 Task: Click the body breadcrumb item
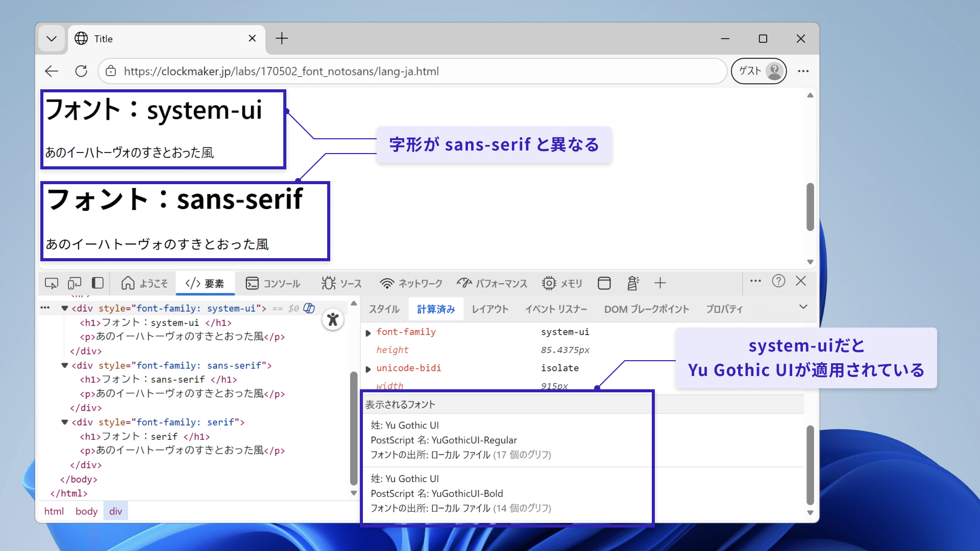click(x=86, y=511)
